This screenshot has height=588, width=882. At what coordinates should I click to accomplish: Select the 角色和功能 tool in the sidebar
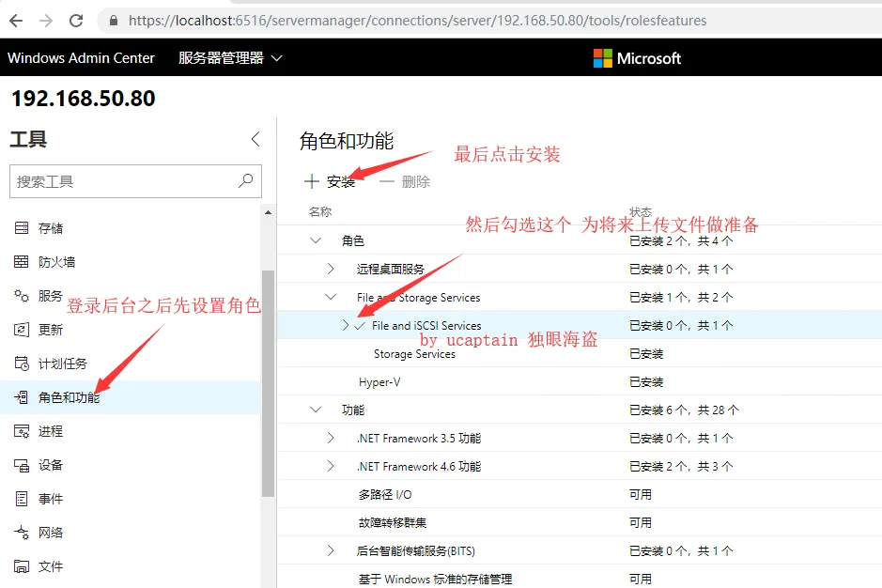click(131, 397)
